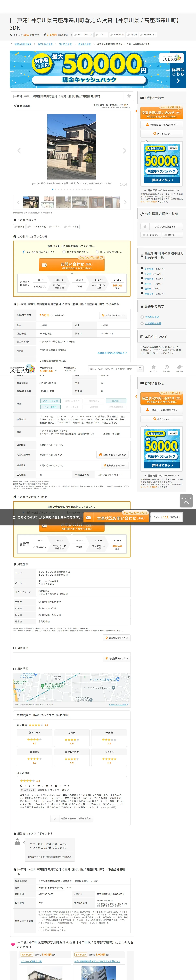Click the ペット相談 tag under この物件のタグ
The image size is (196, 980).
(x=72, y=227)
